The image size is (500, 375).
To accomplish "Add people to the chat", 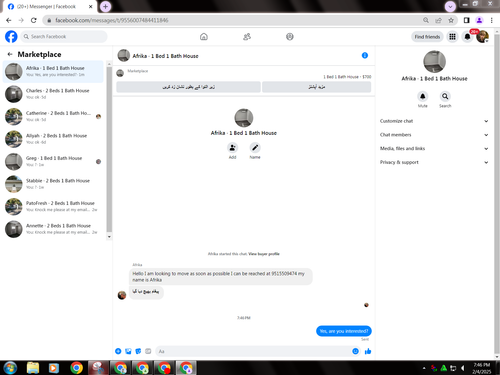I will (x=232, y=147).
